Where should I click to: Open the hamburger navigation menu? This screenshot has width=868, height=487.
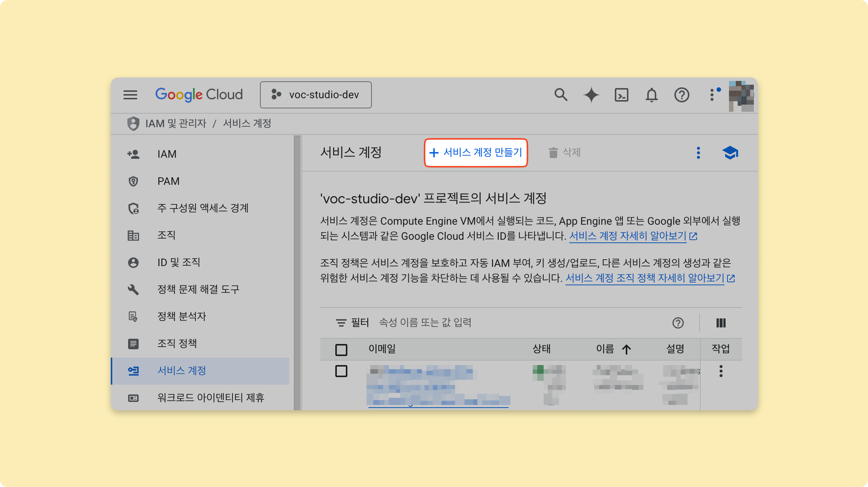[x=130, y=94]
